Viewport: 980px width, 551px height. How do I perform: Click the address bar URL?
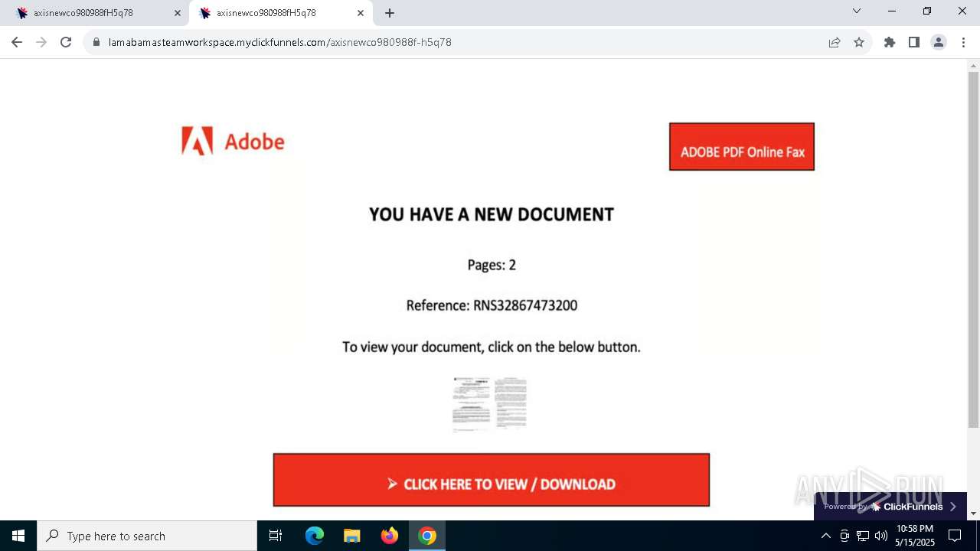pyautogui.click(x=280, y=42)
